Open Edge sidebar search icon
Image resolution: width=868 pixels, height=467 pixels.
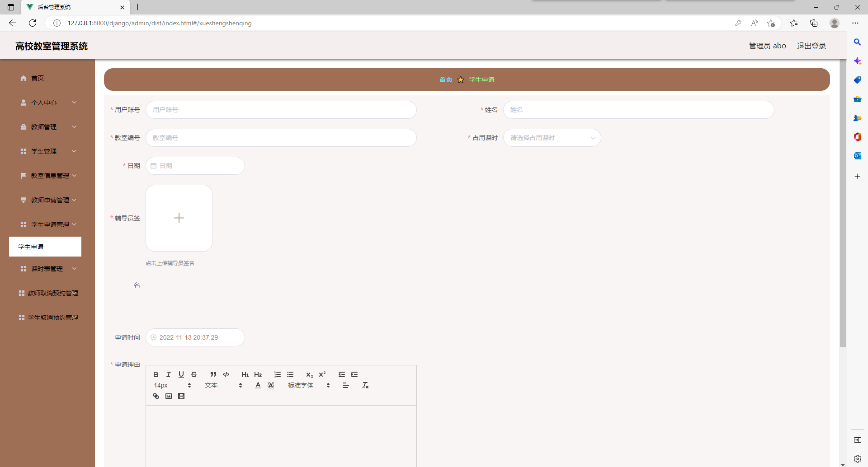857,42
